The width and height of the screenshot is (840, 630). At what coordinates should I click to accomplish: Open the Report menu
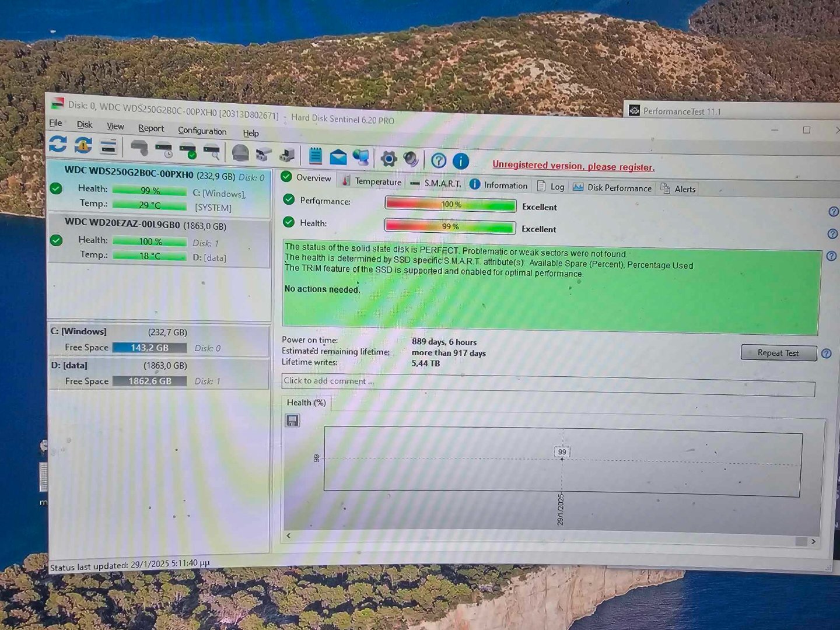pos(151,128)
